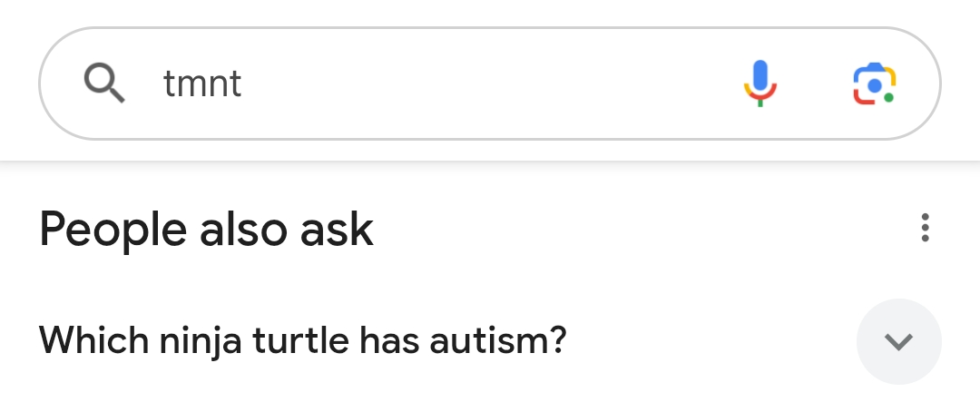Expand the autism ninja turtle question
Screen dimensions: 980x412
(x=898, y=341)
